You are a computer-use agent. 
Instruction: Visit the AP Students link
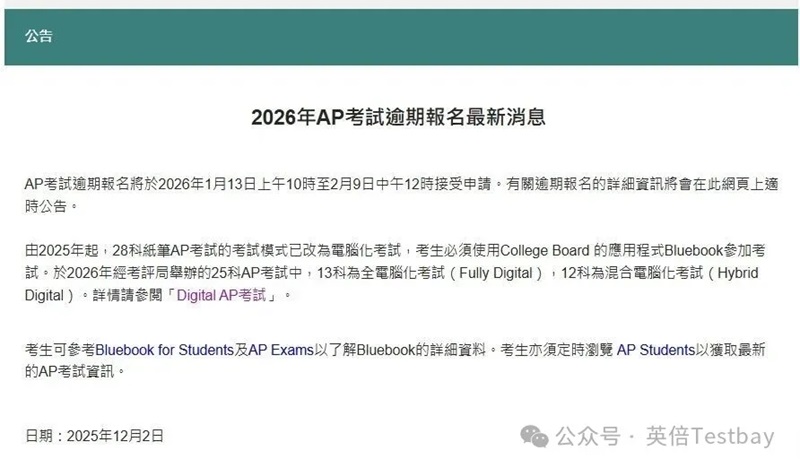tap(656, 351)
